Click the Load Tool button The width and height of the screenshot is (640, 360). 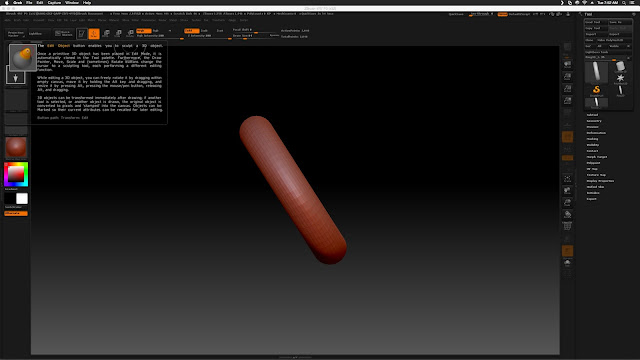click(596, 22)
